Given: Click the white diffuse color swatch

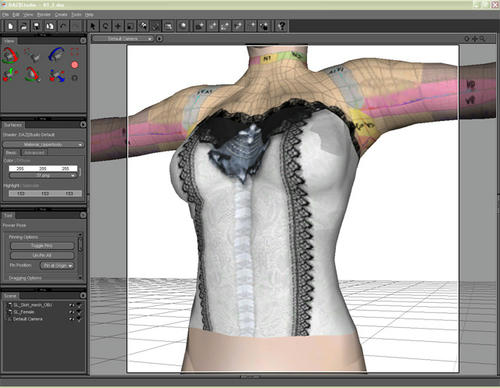Looking at the screenshot, I should pyautogui.click(x=43, y=169).
